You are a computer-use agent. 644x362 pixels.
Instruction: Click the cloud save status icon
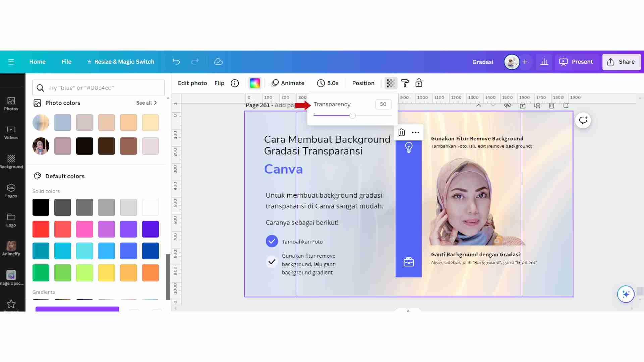pos(218,62)
